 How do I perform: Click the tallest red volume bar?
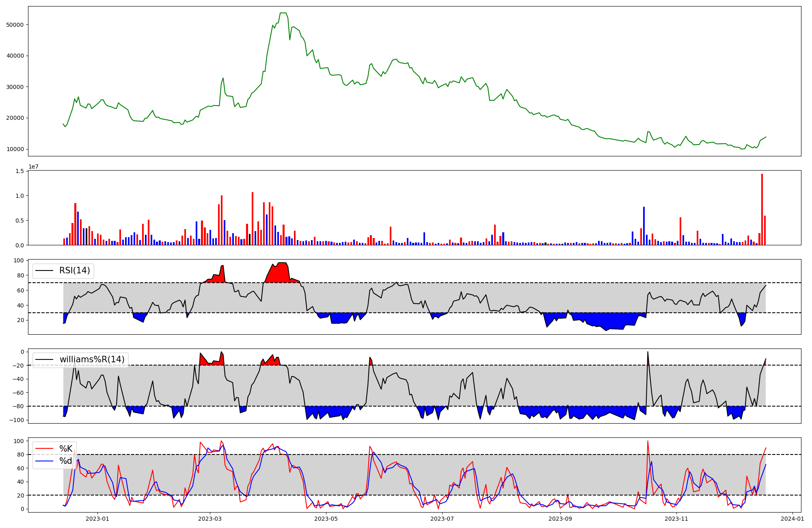[762, 209]
